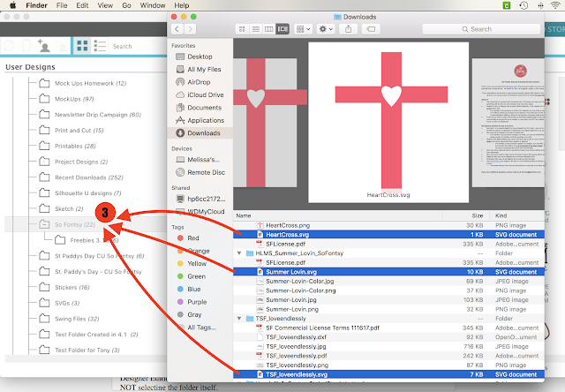Open the Go menu
Image resolution: width=565 pixels, height=392 pixels.
(x=126, y=5)
